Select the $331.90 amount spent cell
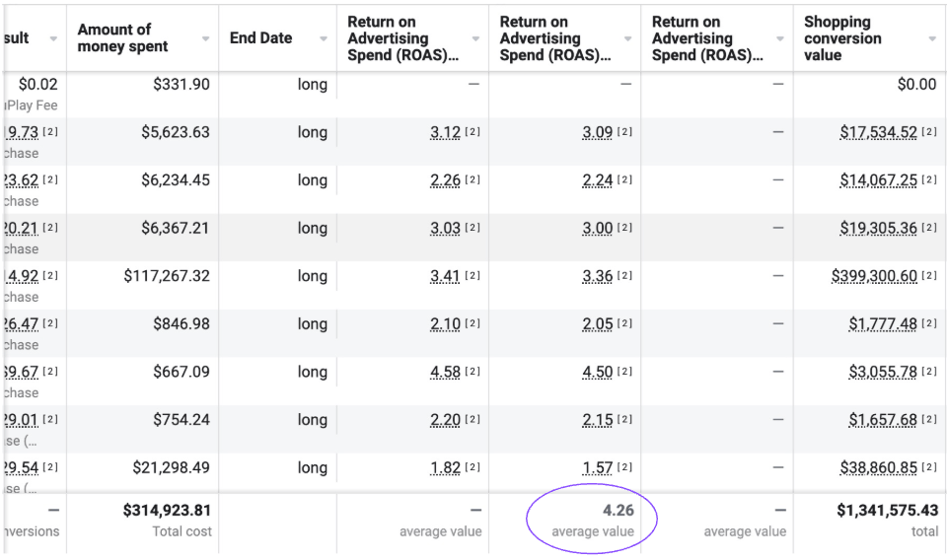 181,85
